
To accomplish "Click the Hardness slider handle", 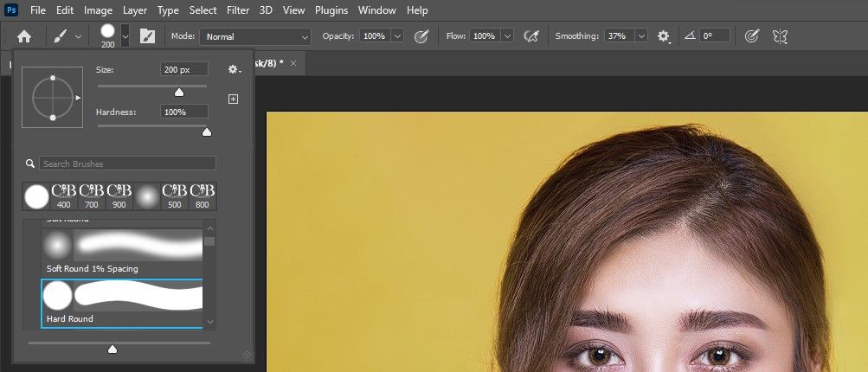I will pyautogui.click(x=206, y=131).
